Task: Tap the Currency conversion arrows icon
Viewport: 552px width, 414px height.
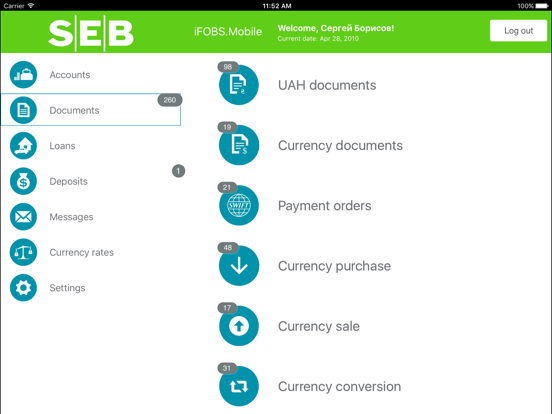Action: click(239, 386)
